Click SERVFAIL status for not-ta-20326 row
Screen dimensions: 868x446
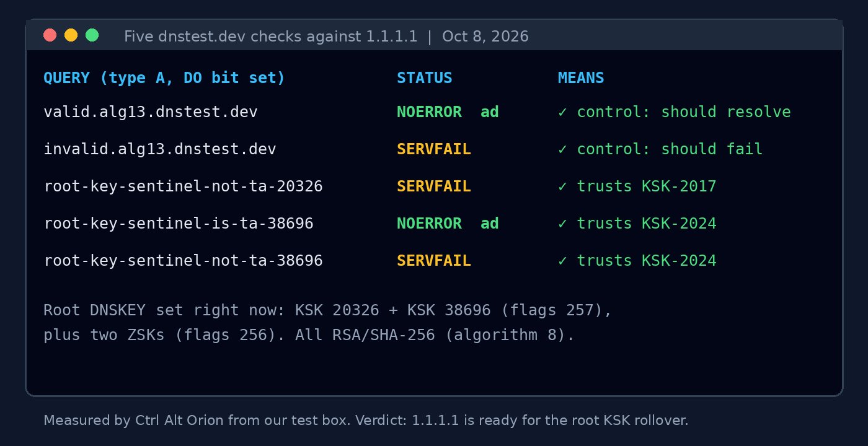coord(434,186)
